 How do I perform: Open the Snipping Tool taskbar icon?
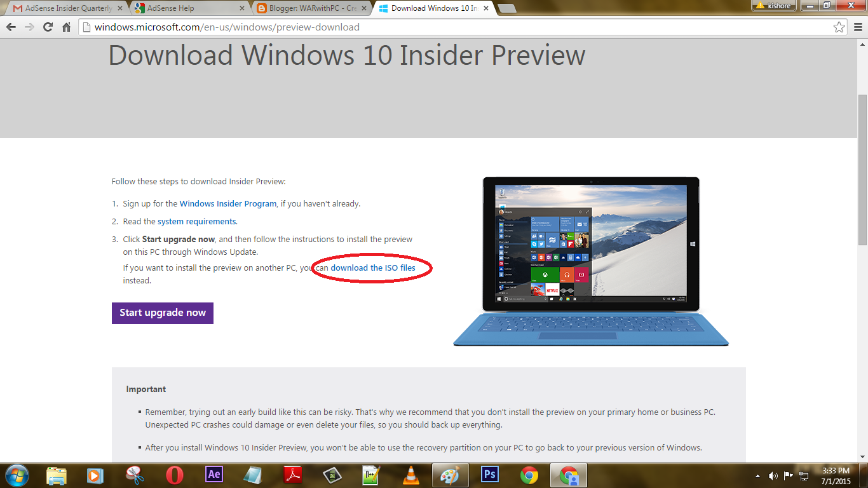pos(135,475)
